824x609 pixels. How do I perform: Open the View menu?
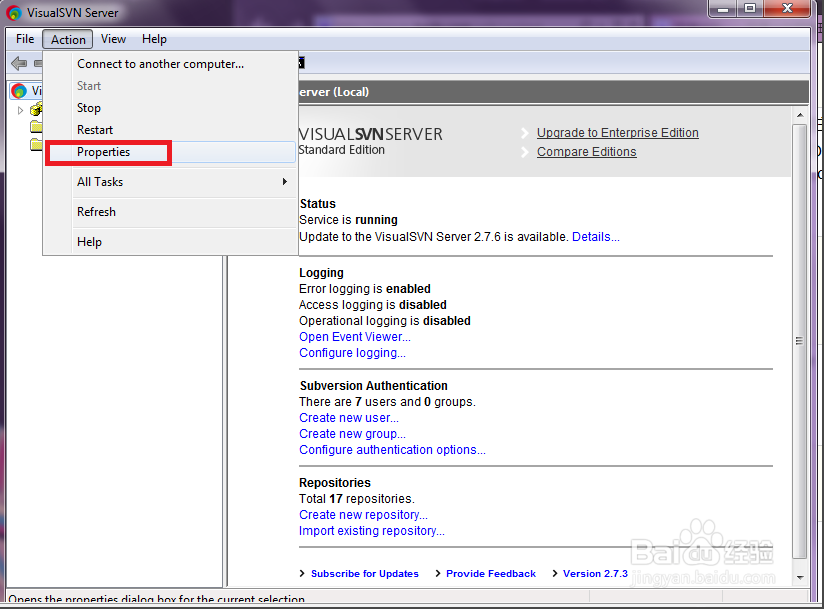click(113, 39)
